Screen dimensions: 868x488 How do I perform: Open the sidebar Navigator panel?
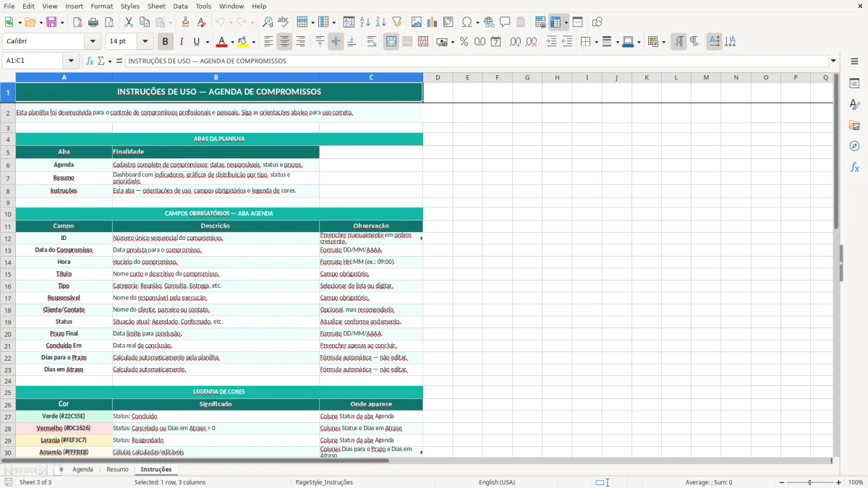pyautogui.click(x=854, y=146)
